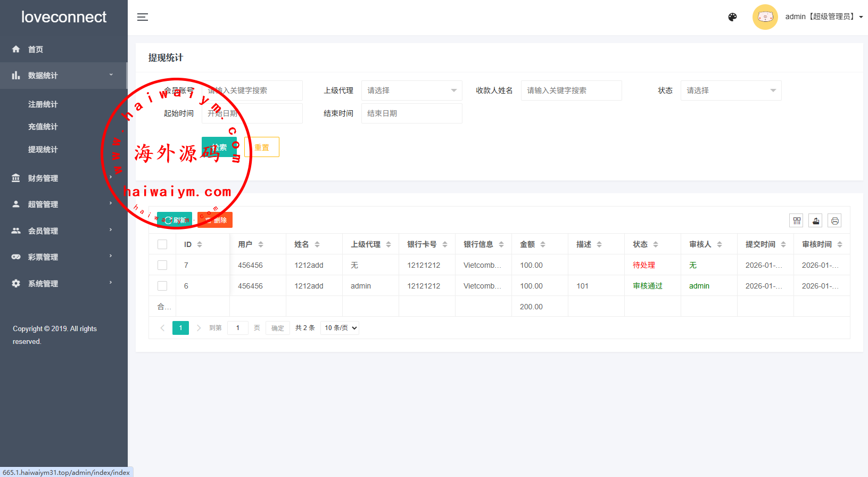This screenshot has height=477, width=868.
Task: Click the admin avatar image
Action: click(x=765, y=17)
